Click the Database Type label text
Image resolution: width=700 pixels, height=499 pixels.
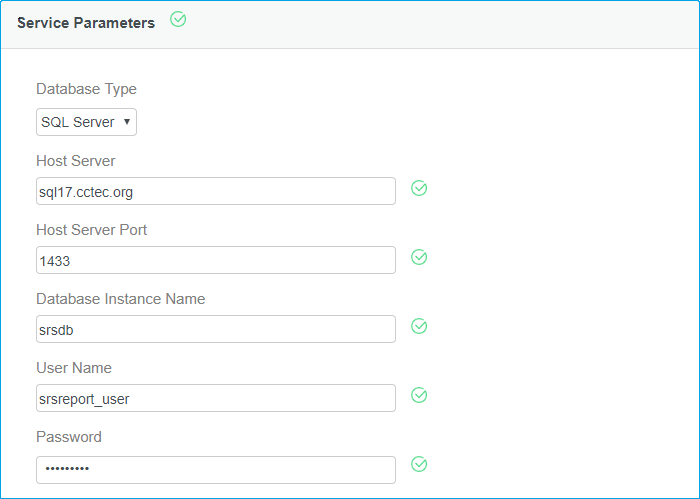click(86, 89)
